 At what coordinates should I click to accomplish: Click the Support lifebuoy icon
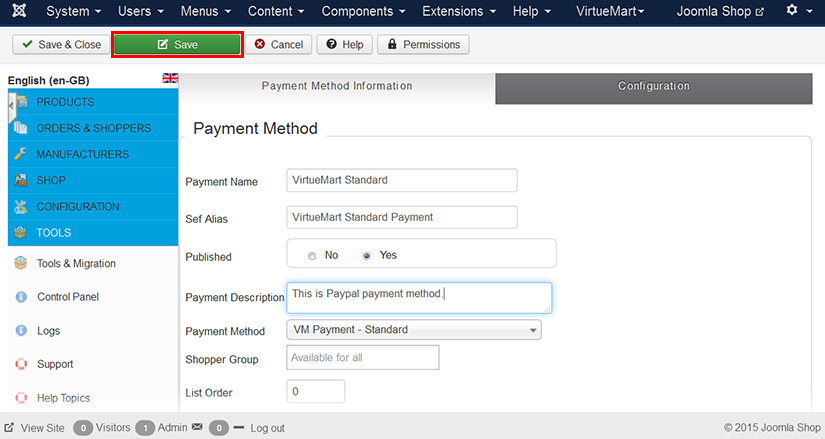[x=20, y=364]
